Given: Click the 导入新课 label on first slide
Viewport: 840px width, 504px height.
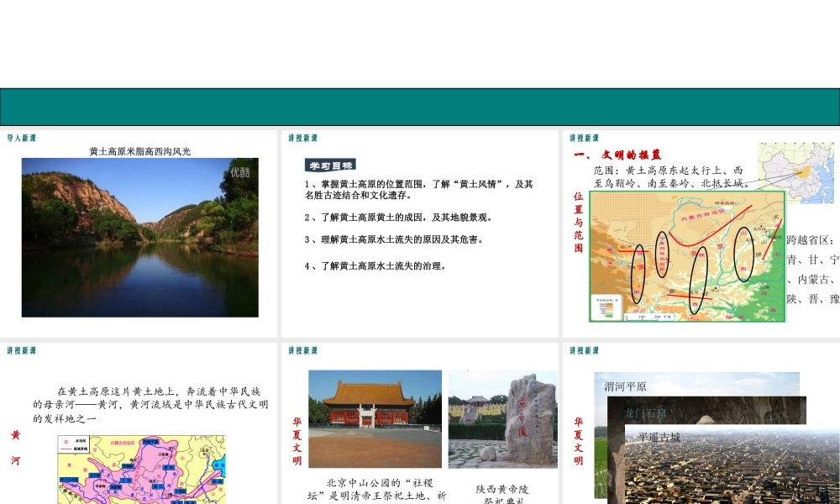Looking at the screenshot, I should point(22,138).
